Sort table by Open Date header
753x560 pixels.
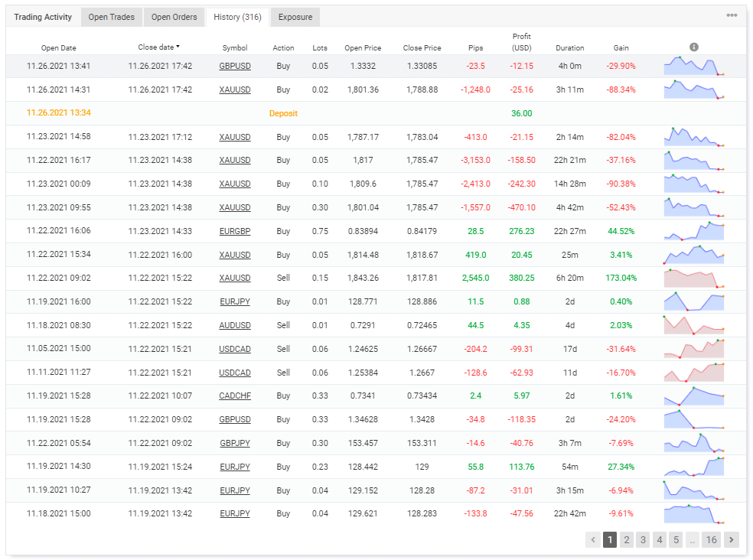[59, 48]
